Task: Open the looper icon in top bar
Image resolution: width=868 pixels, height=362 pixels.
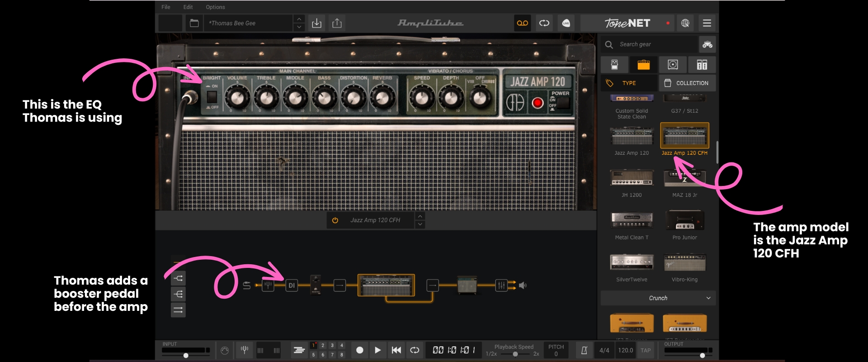Action: click(x=544, y=23)
